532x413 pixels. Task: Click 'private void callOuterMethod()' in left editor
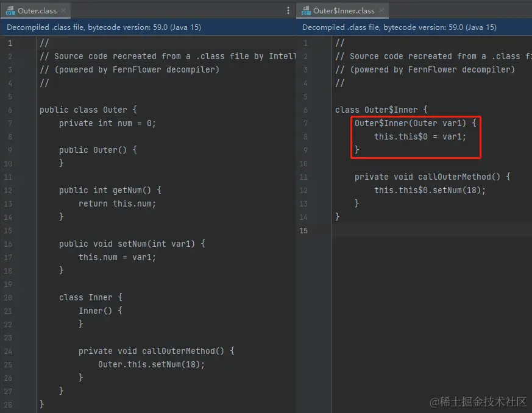pyautogui.click(x=157, y=351)
